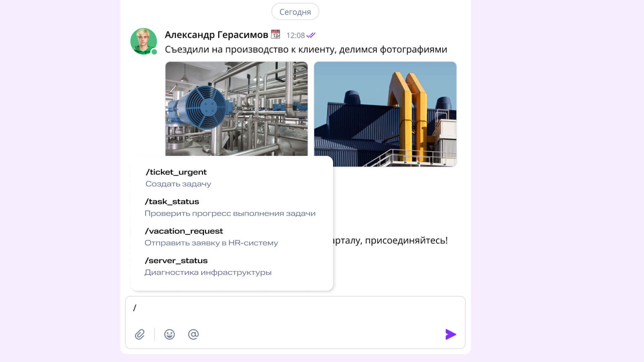This screenshot has height=362, width=644.
Task: Click the Сегодня date badge
Action: (295, 12)
